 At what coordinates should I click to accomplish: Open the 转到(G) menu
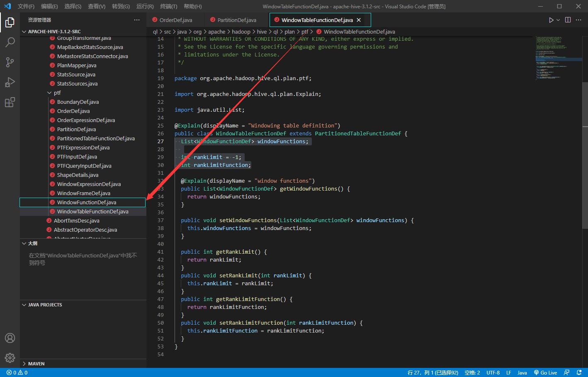121,6
